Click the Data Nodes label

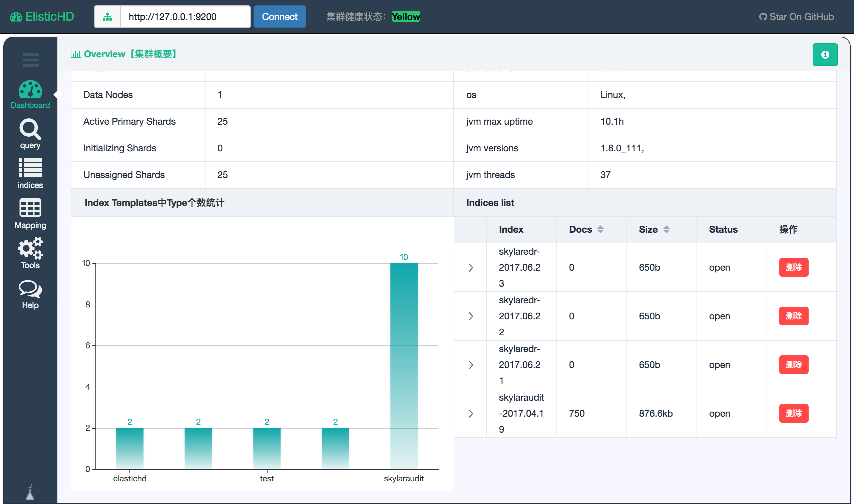108,95
